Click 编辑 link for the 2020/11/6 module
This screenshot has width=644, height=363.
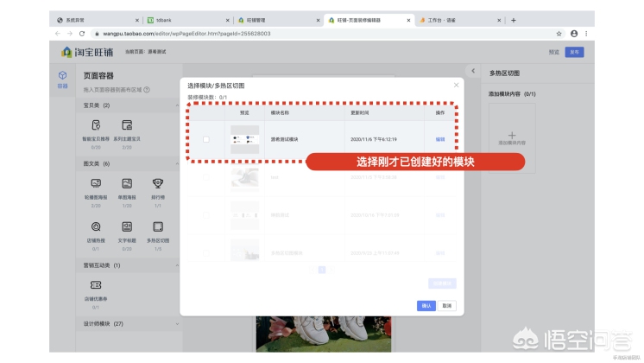[440, 139]
